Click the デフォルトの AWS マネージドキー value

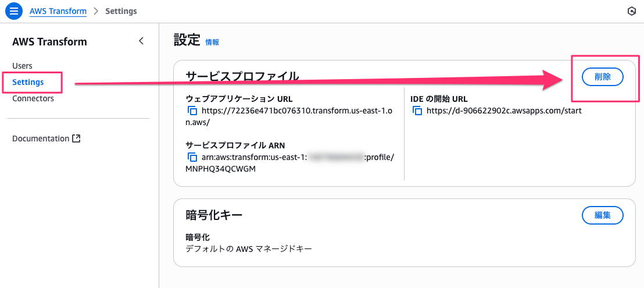pyautogui.click(x=249, y=248)
